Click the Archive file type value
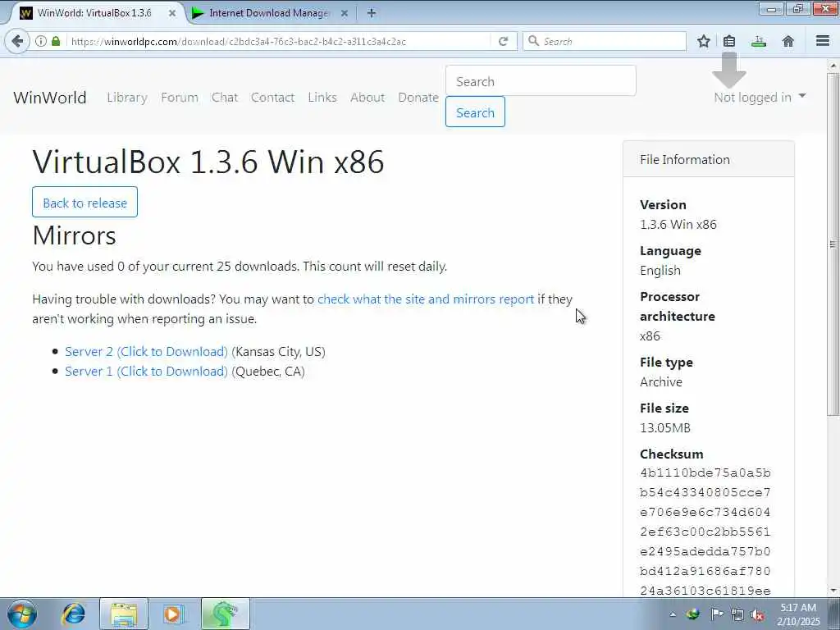 (661, 381)
